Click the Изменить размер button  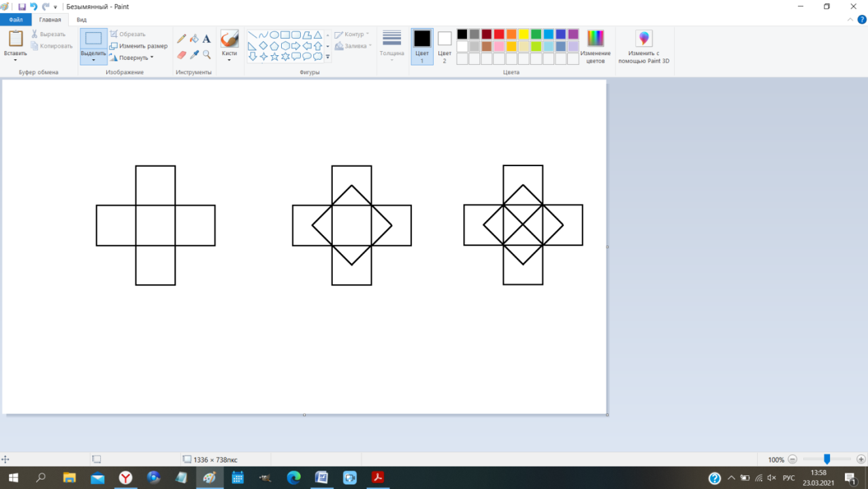coord(139,46)
